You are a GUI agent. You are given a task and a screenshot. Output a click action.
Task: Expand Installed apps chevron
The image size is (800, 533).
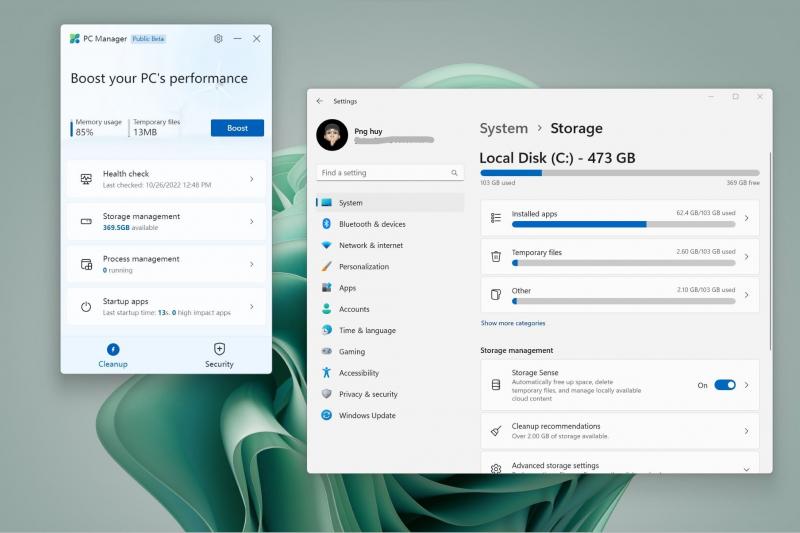point(746,218)
